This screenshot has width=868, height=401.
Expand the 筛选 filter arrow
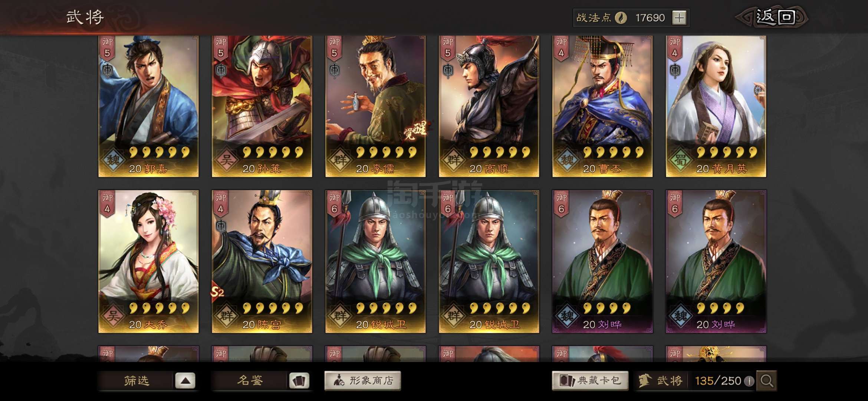point(185,381)
